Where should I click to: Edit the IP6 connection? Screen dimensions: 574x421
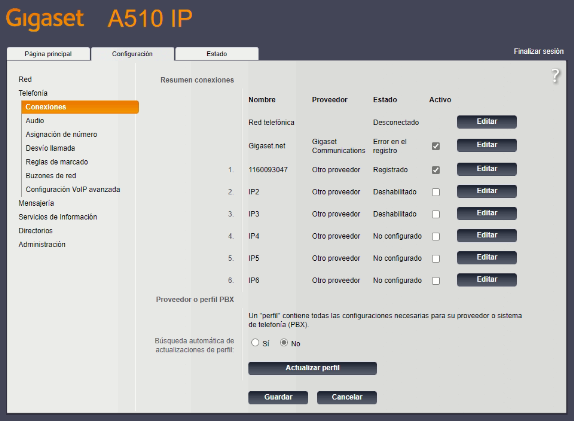[487, 280]
